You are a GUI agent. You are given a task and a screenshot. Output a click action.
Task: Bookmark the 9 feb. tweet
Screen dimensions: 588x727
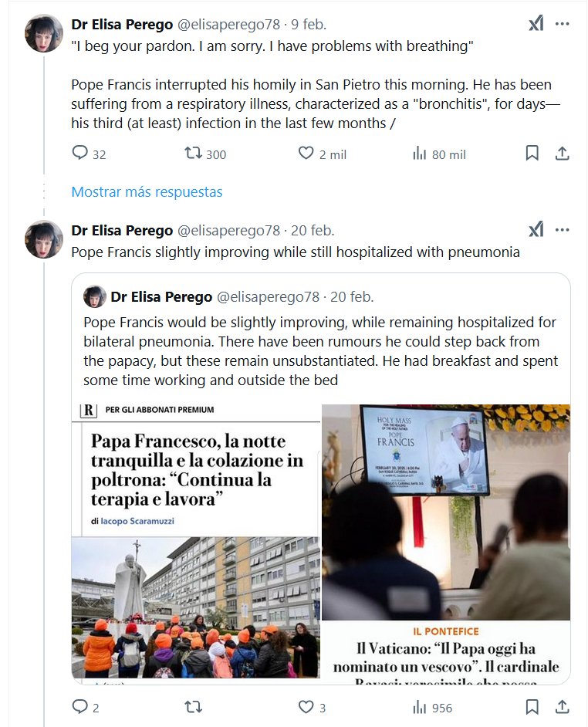(x=532, y=154)
